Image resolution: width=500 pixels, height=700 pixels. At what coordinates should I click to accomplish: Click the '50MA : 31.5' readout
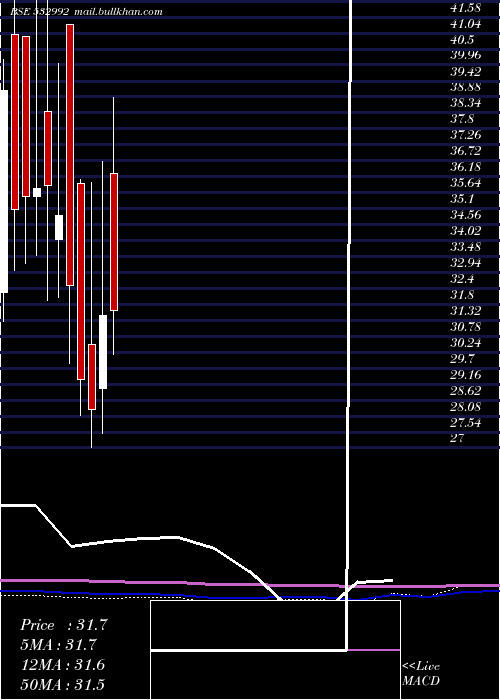tap(63, 685)
